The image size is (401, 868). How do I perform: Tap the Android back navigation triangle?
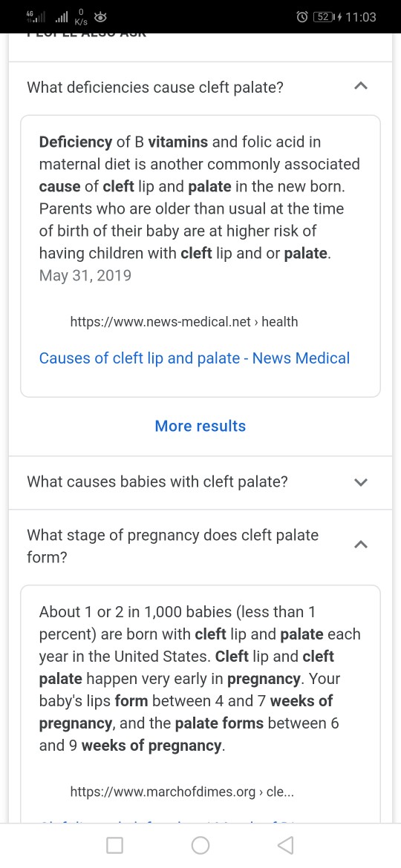285,845
